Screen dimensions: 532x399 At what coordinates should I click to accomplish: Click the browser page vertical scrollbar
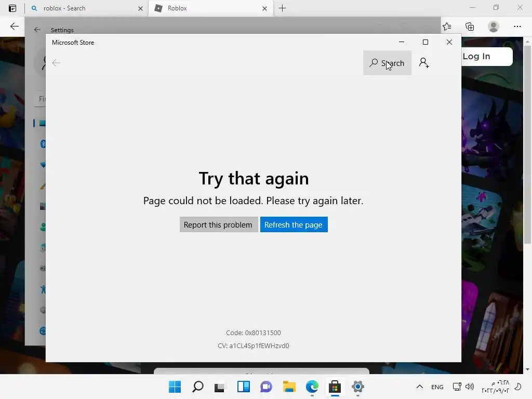527,144
